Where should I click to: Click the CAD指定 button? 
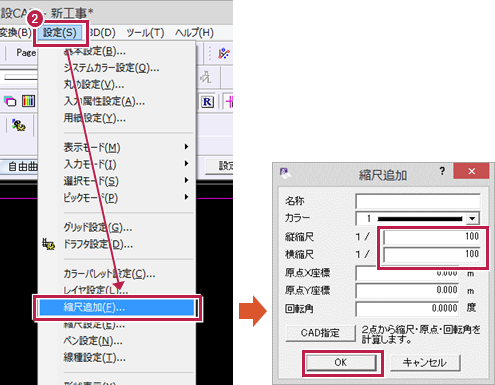(320, 333)
